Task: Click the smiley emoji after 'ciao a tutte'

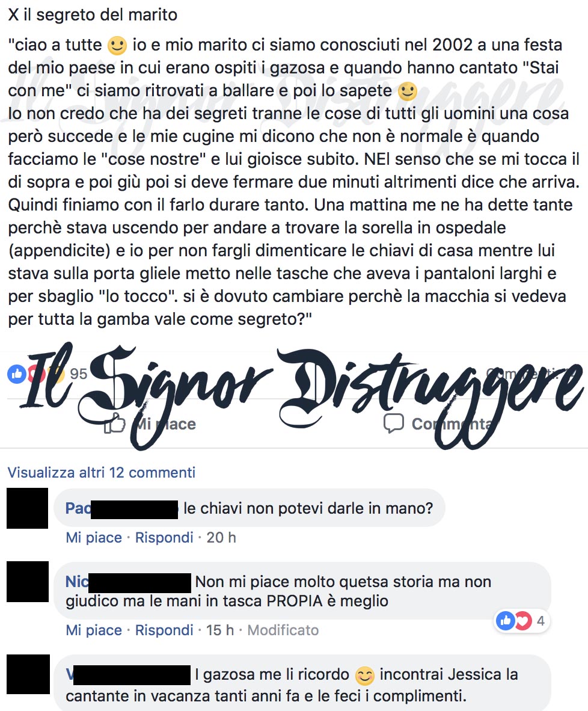Action: [x=117, y=45]
